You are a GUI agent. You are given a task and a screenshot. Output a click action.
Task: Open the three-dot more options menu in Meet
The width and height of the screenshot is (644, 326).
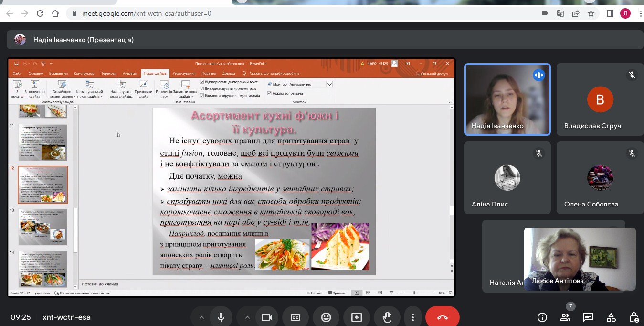(x=413, y=317)
